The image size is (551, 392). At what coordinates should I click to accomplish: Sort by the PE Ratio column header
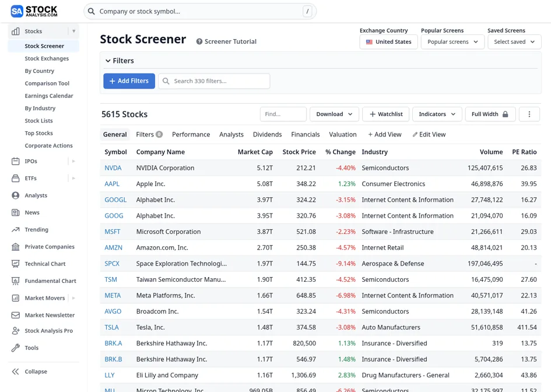524,152
